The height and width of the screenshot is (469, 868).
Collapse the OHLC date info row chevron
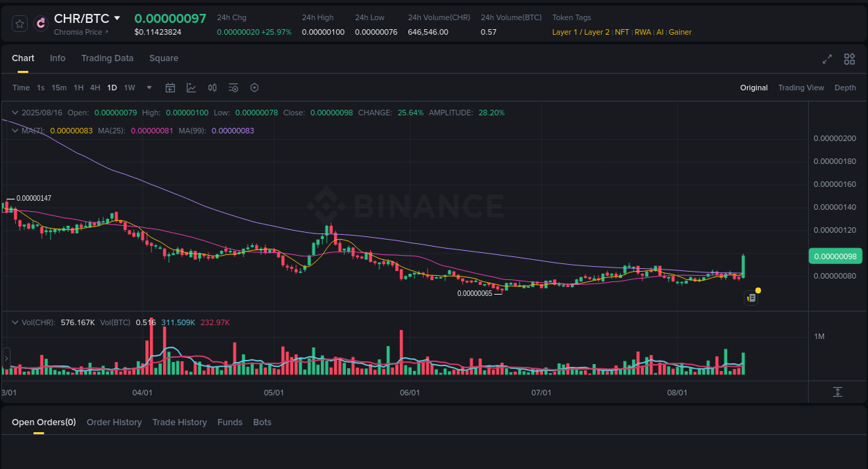[x=15, y=113]
